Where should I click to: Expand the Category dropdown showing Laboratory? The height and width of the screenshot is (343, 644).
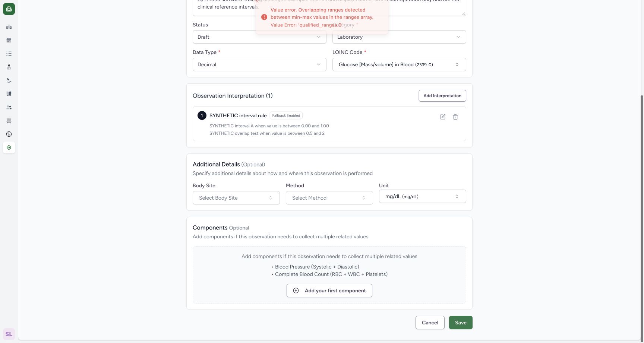pos(399,37)
